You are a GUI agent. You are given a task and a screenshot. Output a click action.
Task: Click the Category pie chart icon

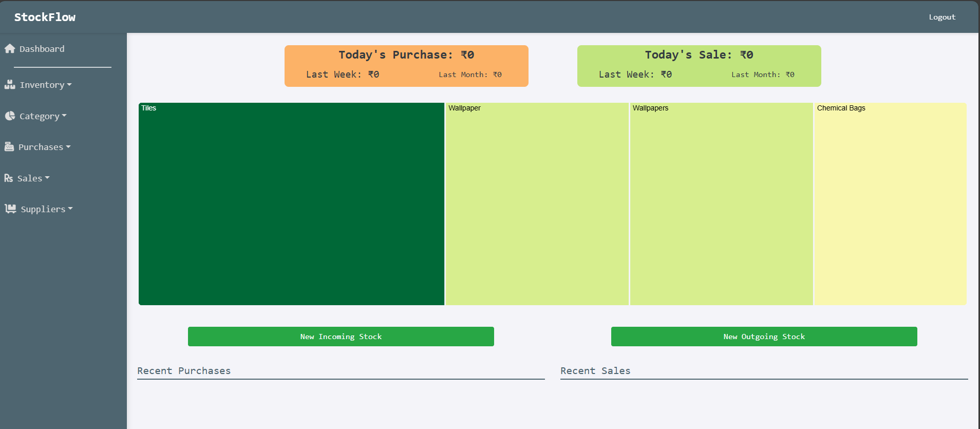(10, 116)
